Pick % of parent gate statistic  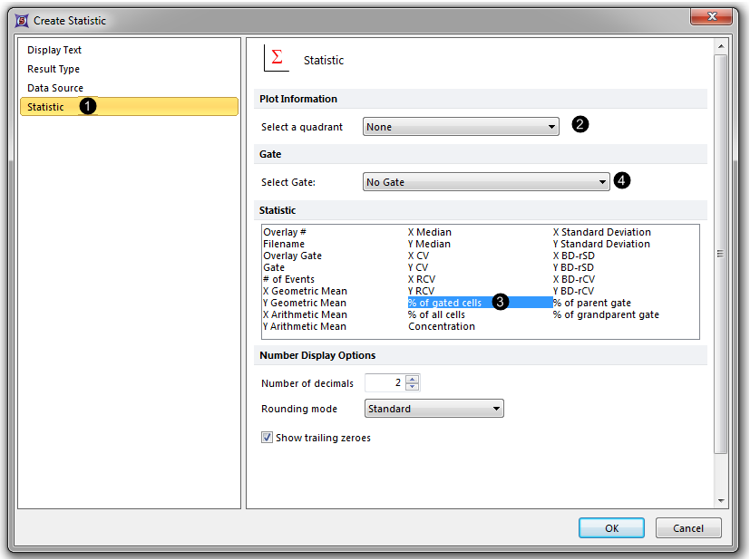[x=592, y=303]
